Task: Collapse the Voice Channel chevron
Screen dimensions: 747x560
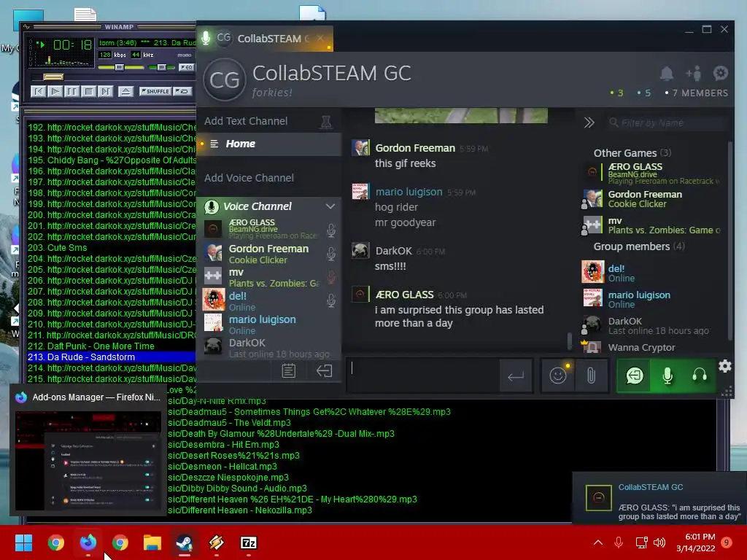Action: click(x=330, y=206)
